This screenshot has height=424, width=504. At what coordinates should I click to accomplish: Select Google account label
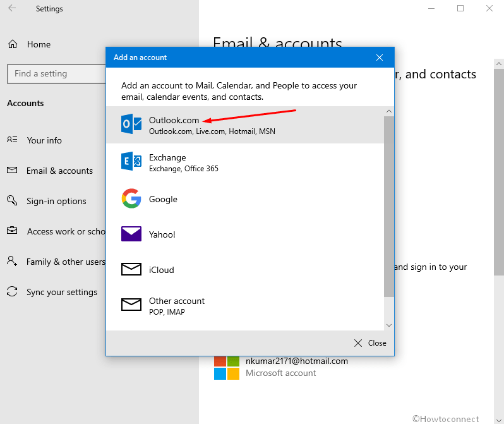pyautogui.click(x=163, y=199)
